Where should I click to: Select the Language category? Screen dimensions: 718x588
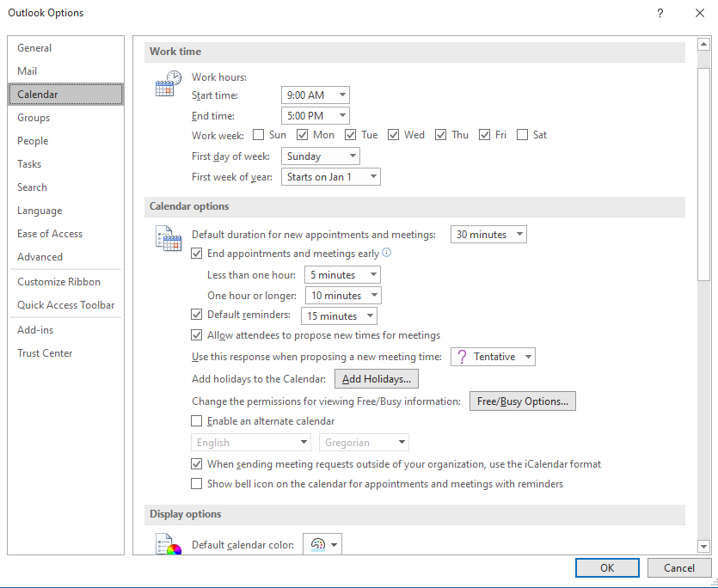(x=65, y=211)
